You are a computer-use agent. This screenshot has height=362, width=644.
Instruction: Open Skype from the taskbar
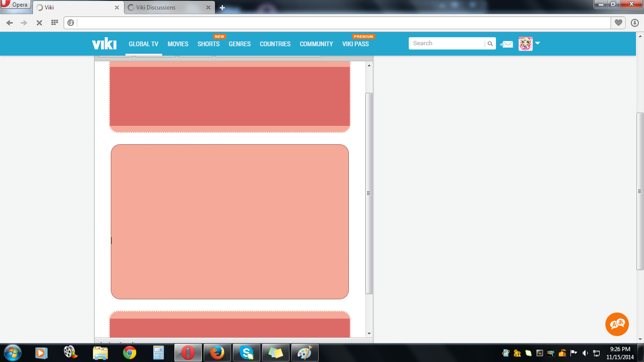pyautogui.click(x=247, y=353)
